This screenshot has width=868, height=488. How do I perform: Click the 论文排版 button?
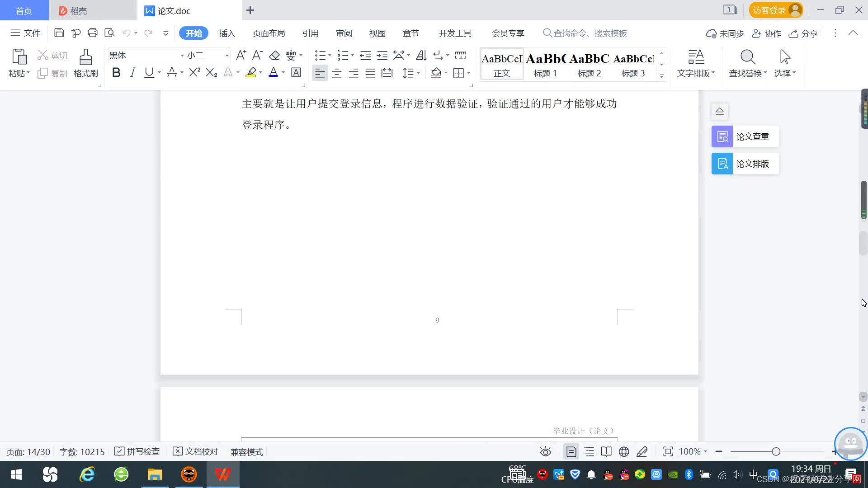[745, 164]
